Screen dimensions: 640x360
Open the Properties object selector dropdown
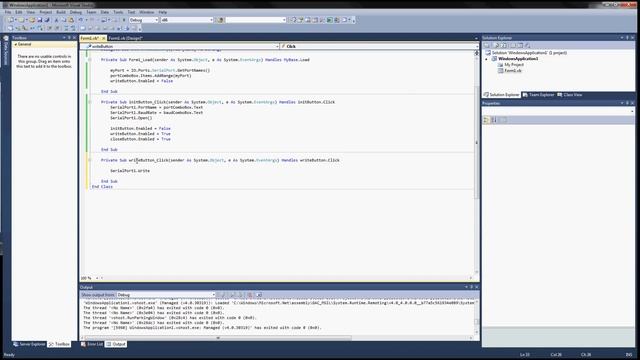[558, 111]
